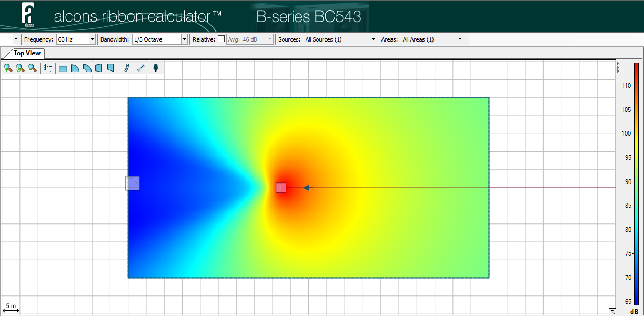Choose the quarter-circle sector area tool
This screenshot has height=316, width=644.
tap(75, 68)
